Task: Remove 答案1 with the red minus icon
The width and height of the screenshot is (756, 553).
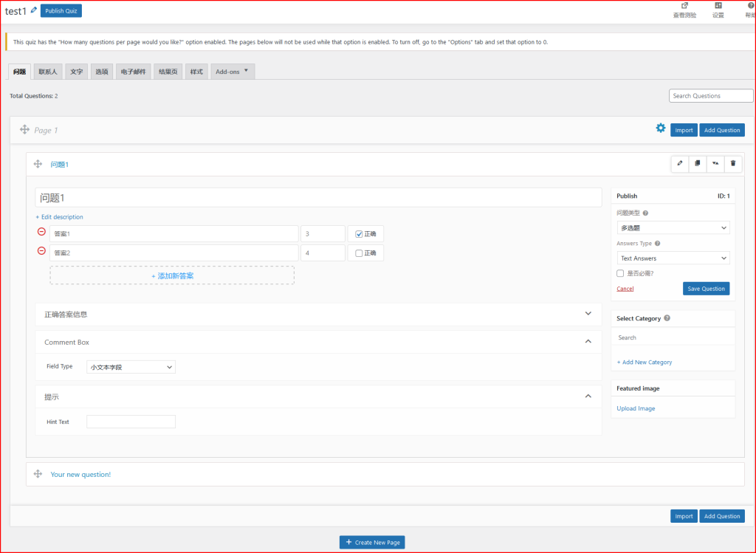Action: pyautogui.click(x=41, y=232)
